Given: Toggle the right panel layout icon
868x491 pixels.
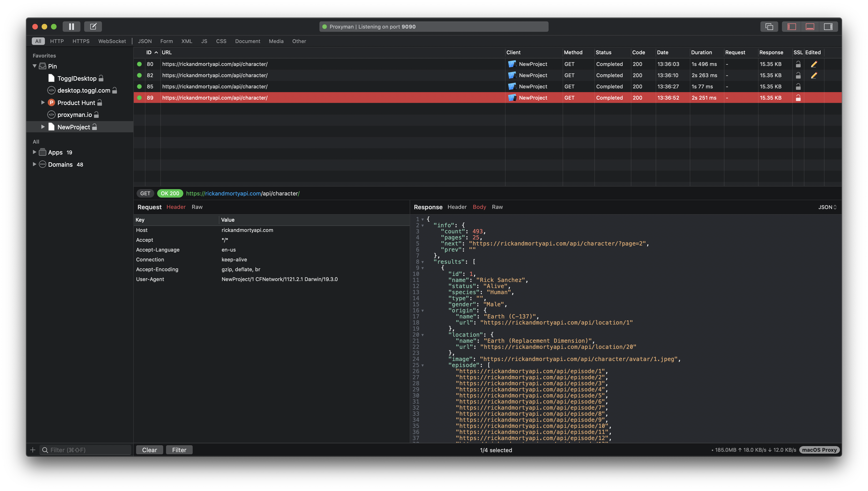Looking at the screenshot, I should click(x=828, y=27).
